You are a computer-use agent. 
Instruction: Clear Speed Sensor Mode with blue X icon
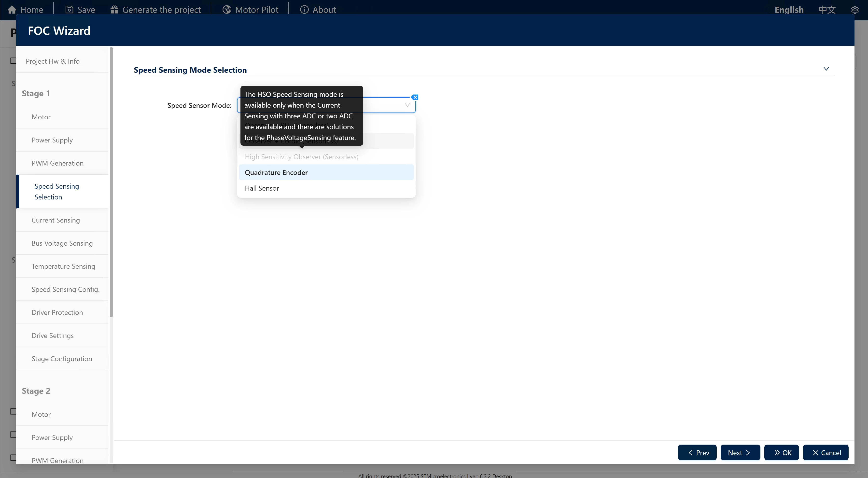(415, 98)
